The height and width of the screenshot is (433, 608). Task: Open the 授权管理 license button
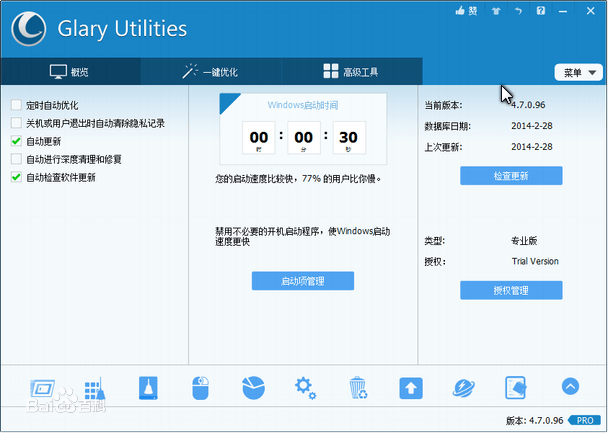pyautogui.click(x=511, y=290)
